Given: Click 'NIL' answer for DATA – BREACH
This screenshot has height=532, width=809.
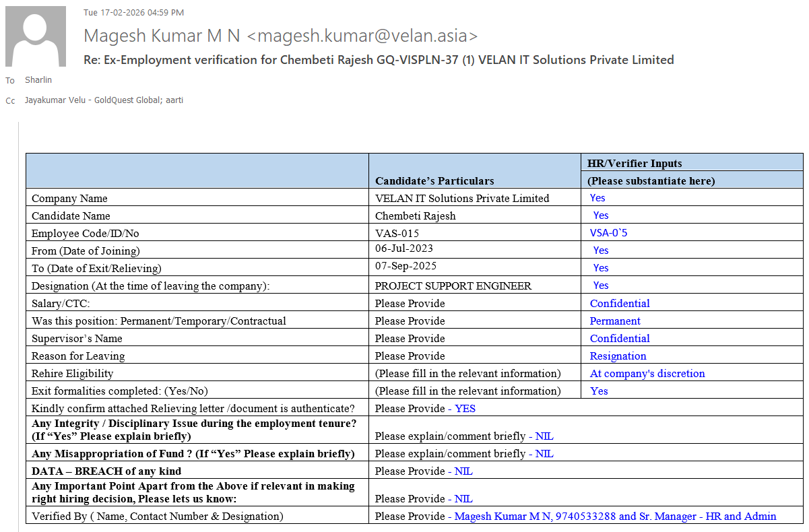Looking at the screenshot, I should pyautogui.click(x=463, y=471).
